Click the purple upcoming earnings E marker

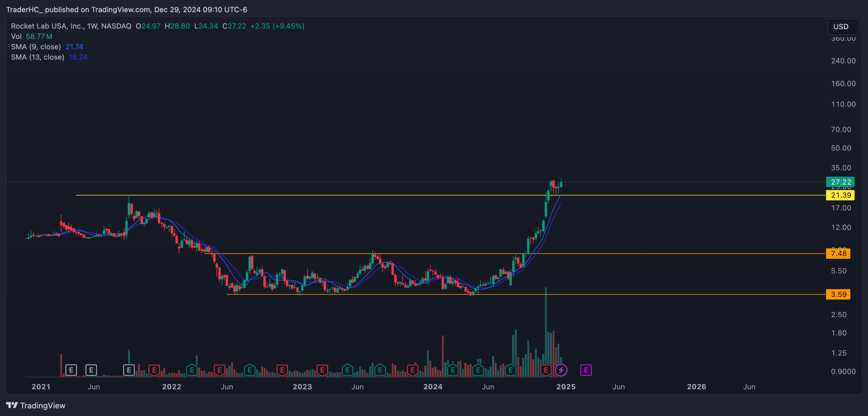point(586,370)
